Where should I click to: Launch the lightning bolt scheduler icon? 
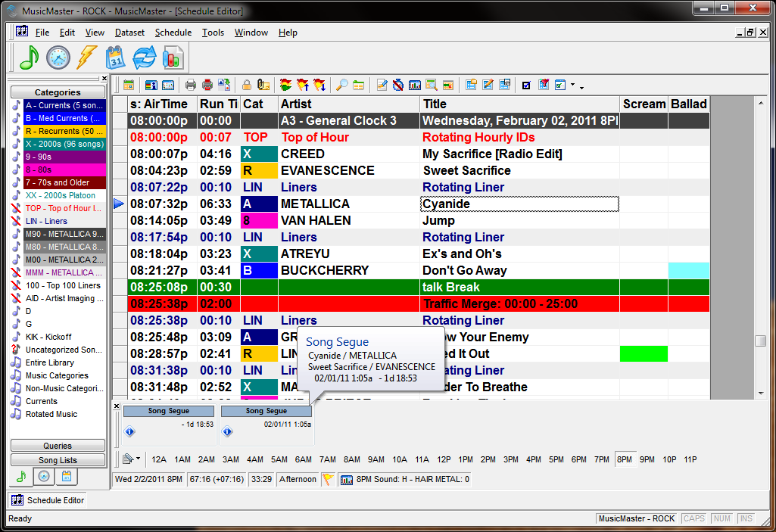(x=87, y=58)
